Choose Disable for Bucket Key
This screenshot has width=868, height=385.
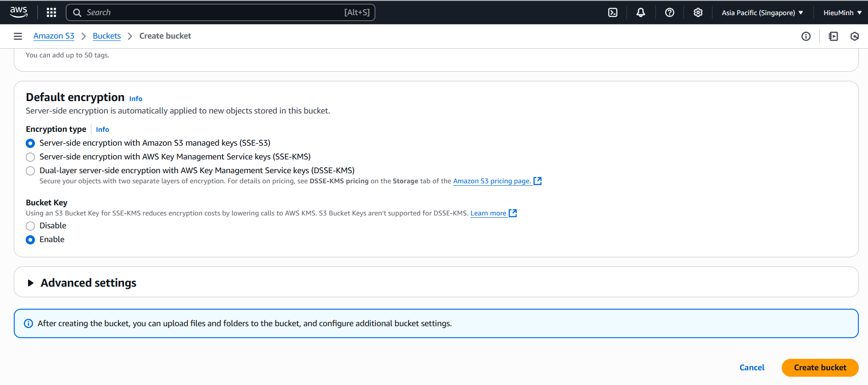click(x=30, y=226)
